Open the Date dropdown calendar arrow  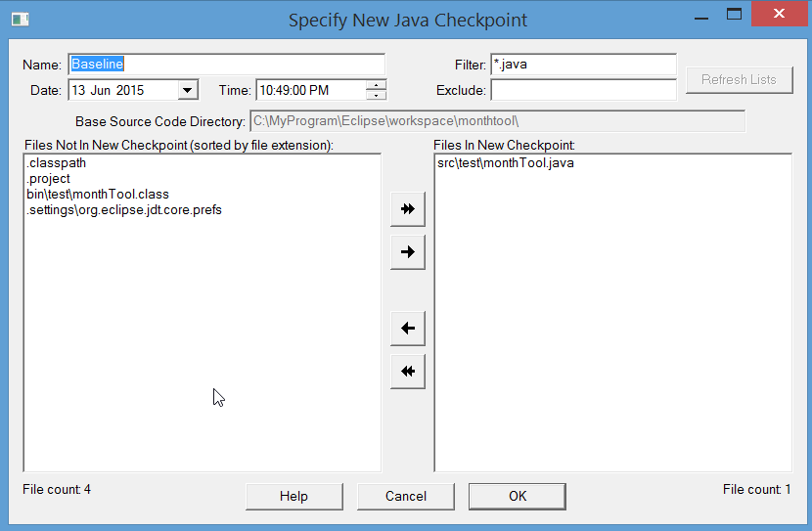point(188,90)
